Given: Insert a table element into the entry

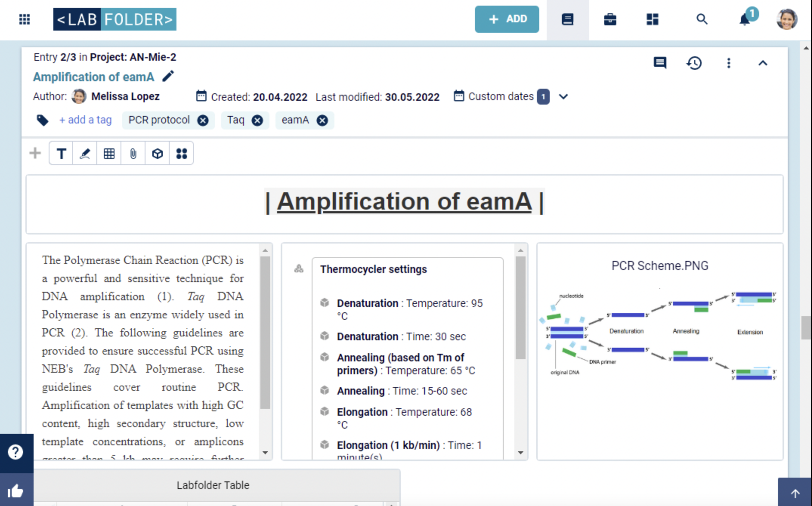Looking at the screenshot, I should 109,153.
